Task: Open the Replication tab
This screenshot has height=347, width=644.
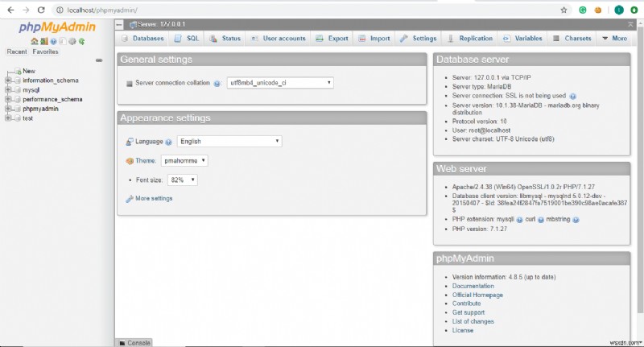Action: [470, 38]
